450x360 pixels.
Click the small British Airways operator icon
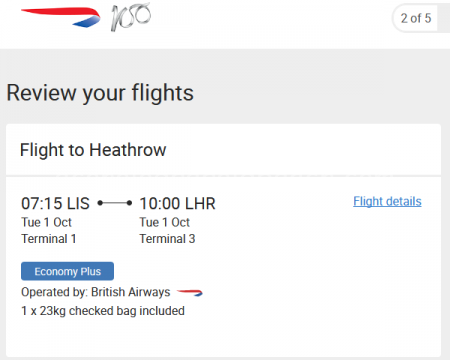coord(190,293)
